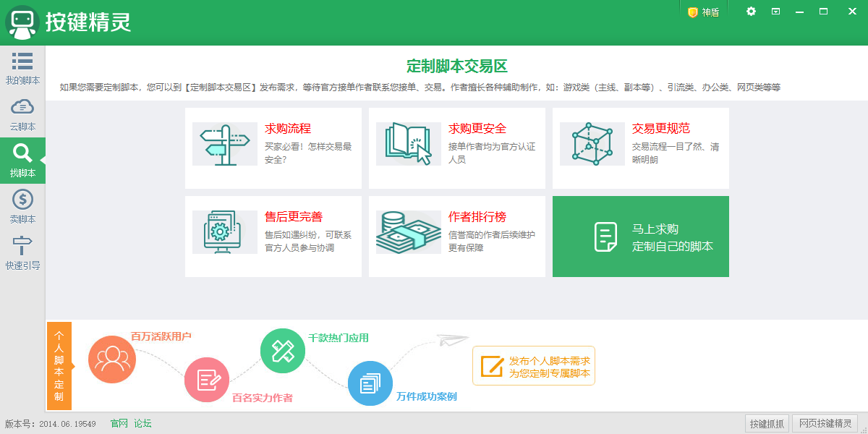Click 接单作者均为官方认证人员 description
The width and height of the screenshot is (868, 434).
tap(492, 153)
